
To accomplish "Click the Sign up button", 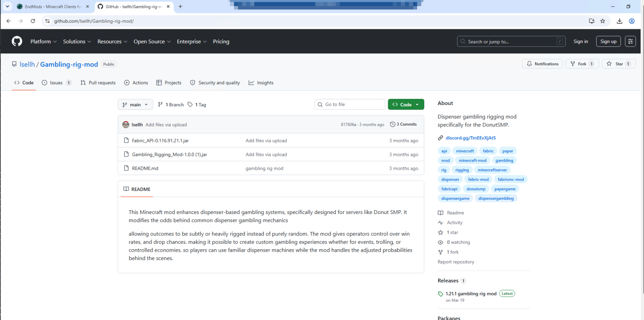I will pyautogui.click(x=608, y=41).
